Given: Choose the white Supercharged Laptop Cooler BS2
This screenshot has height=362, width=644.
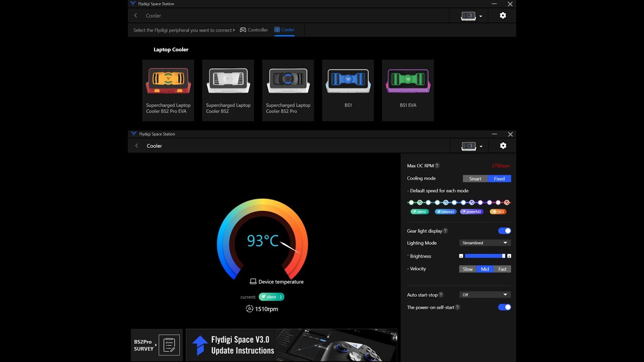Looking at the screenshot, I should (x=228, y=90).
